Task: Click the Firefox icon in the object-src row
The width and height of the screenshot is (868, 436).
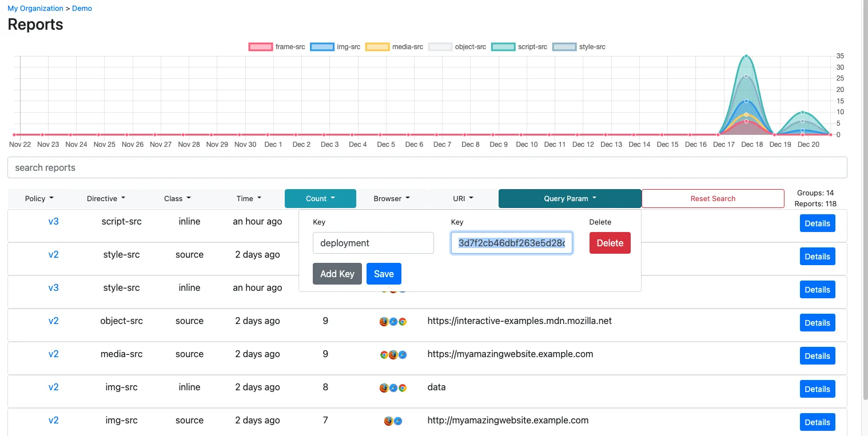Action: [384, 322]
